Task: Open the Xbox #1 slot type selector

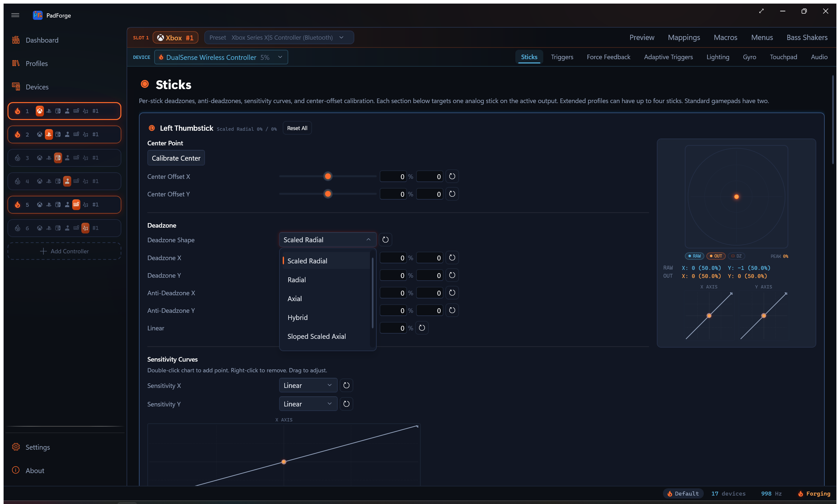Action: [175, 38]
